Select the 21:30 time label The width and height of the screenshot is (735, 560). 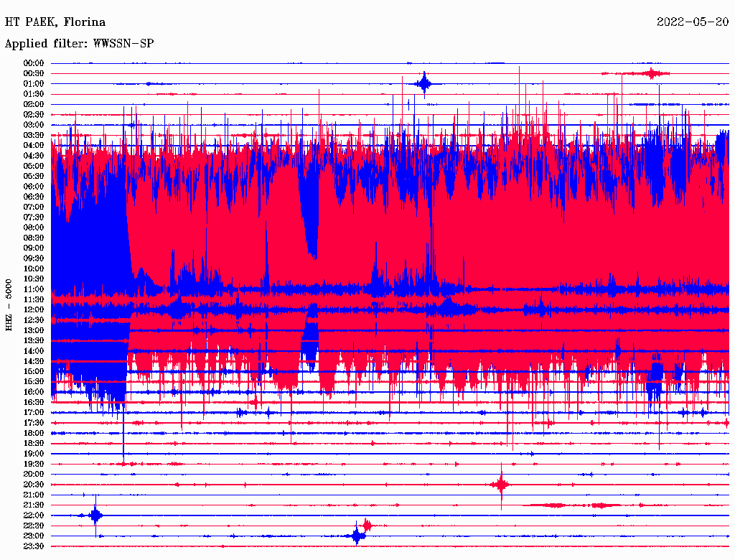pos(34,505)
